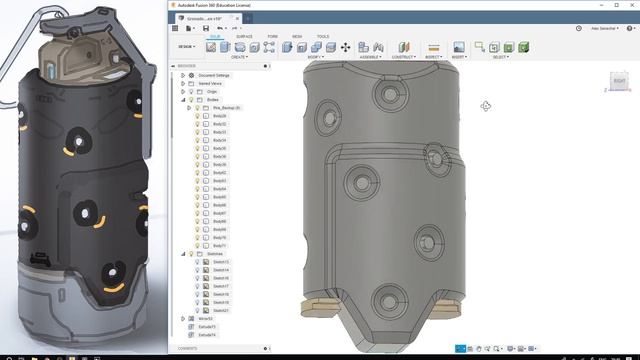Expand the Origin folder node
640x360 pixels.
coord(183,91)
